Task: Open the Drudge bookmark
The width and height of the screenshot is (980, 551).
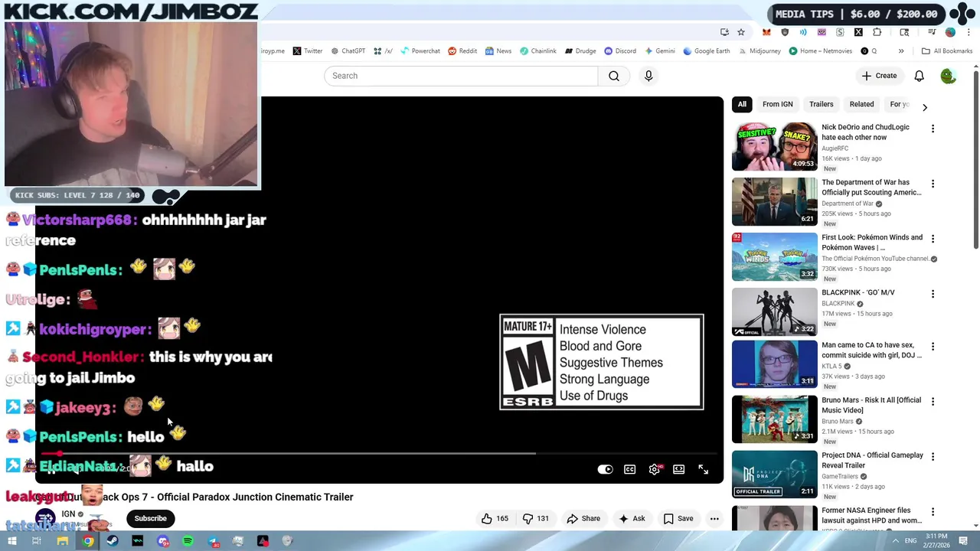Action: pyautogui.click(x=580, y=51)
